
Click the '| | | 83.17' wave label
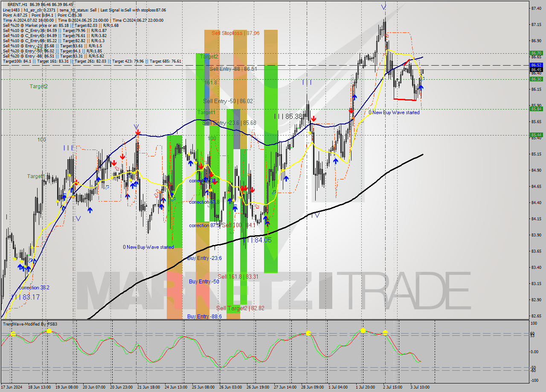[25, 297]
